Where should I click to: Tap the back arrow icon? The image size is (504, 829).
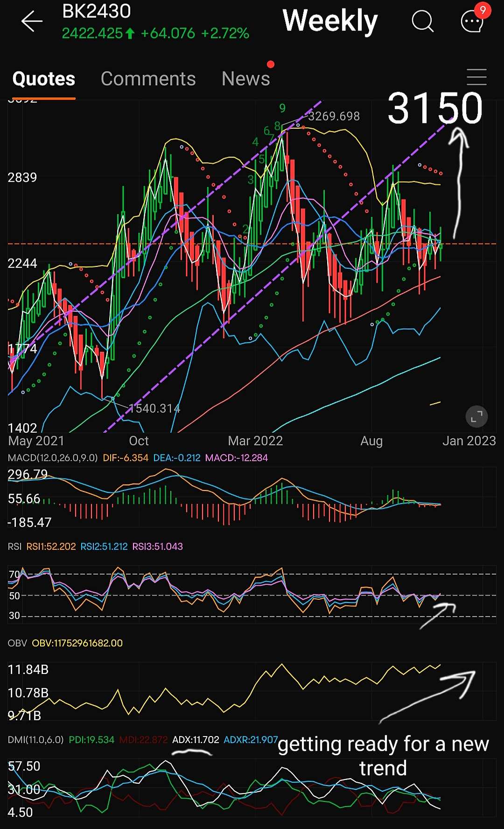[x=32, y=21]
